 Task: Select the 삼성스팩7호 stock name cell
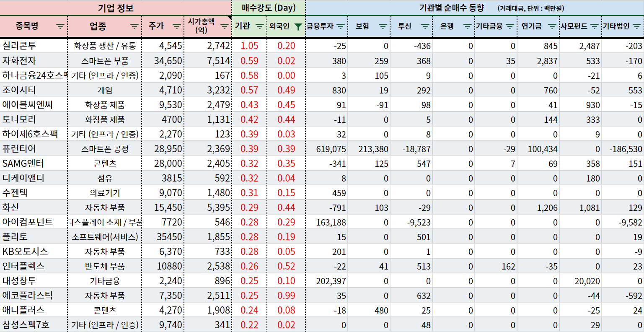tap(34, 324)
